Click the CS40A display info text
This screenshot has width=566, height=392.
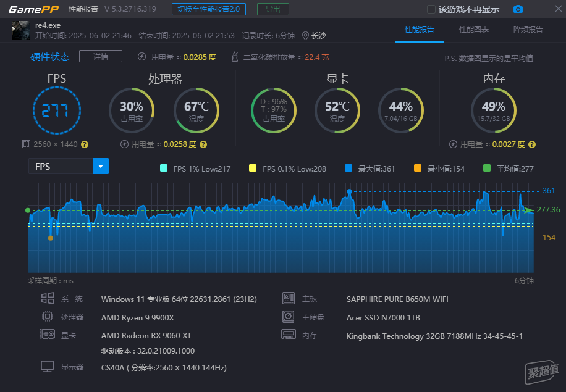pyautogui.click(x=164, y=368)
